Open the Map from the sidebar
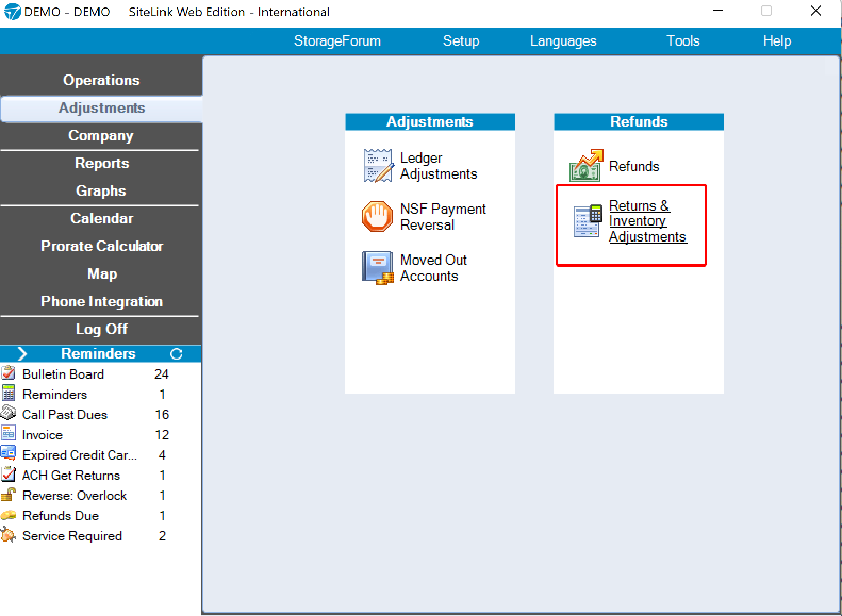 [101, 274]
